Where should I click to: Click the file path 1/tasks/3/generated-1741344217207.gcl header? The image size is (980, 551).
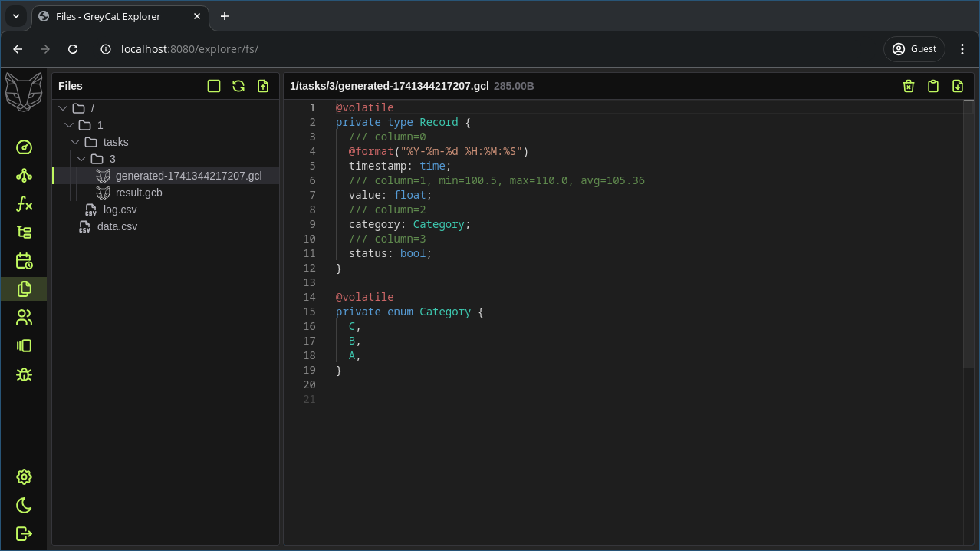pyautogui.click(x=390, y=86)
